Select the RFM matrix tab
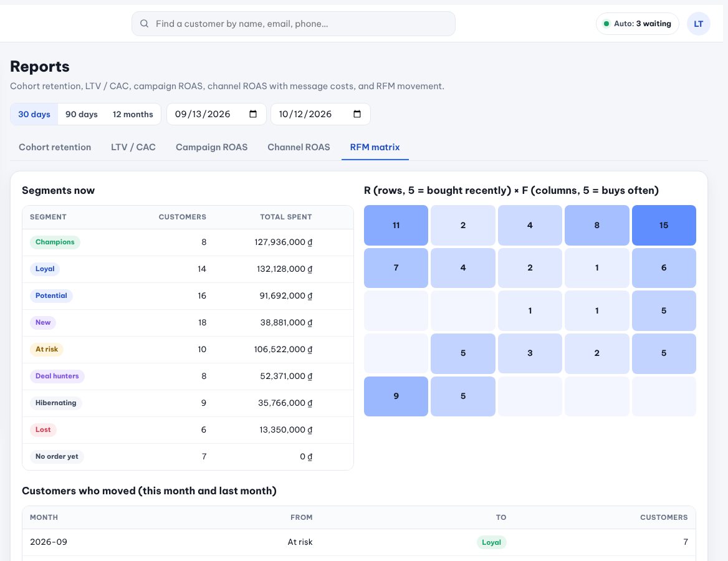 pyautogui.click(x=375, y=147)
